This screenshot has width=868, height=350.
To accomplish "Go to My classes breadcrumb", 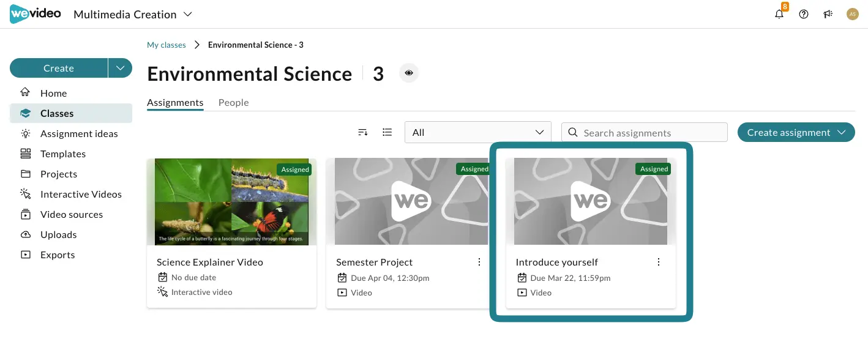I will point(166,45).
